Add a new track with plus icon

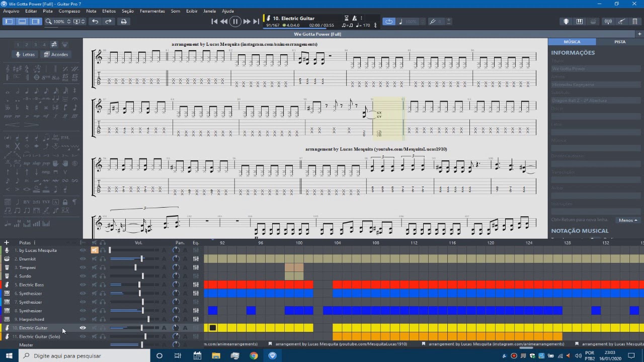coord(7,243)
